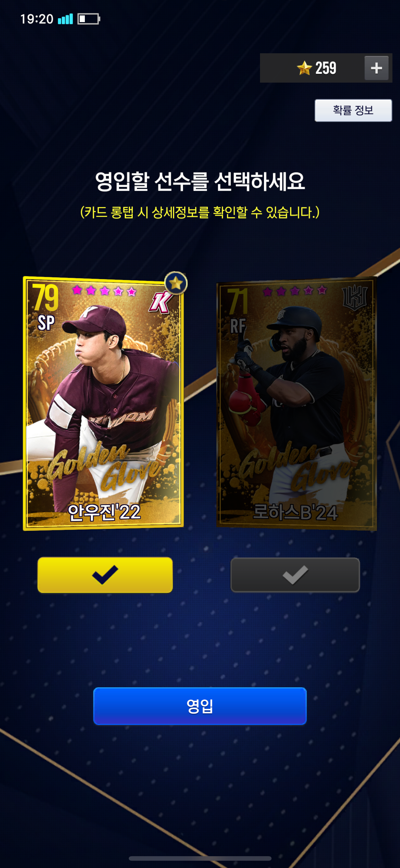
Task: Tap the star badge on the 안우진'22 card
Action: 176,283
